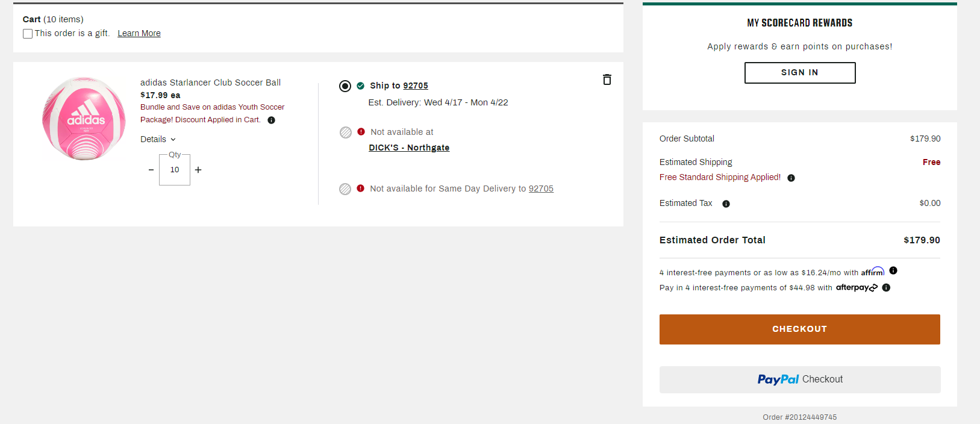Select the Same Day Delivery radio option

(345, 189)
